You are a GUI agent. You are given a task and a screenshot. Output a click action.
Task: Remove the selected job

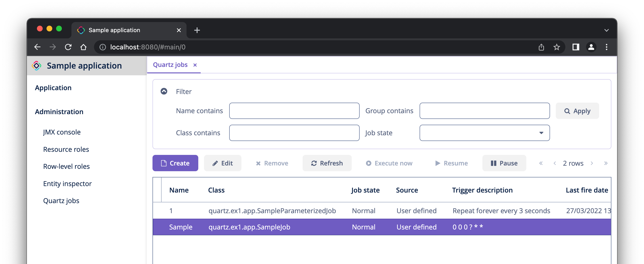click(x=272, y=163)
